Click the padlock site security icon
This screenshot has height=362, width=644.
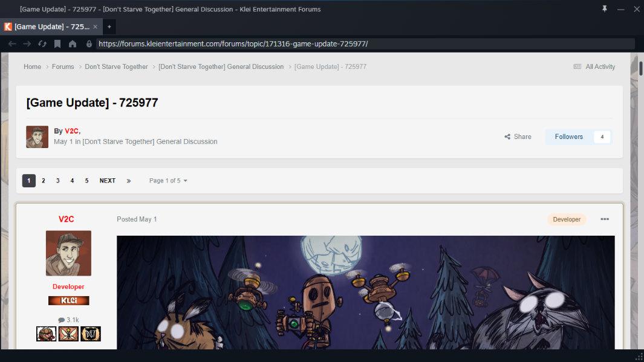tap(89, 44)
